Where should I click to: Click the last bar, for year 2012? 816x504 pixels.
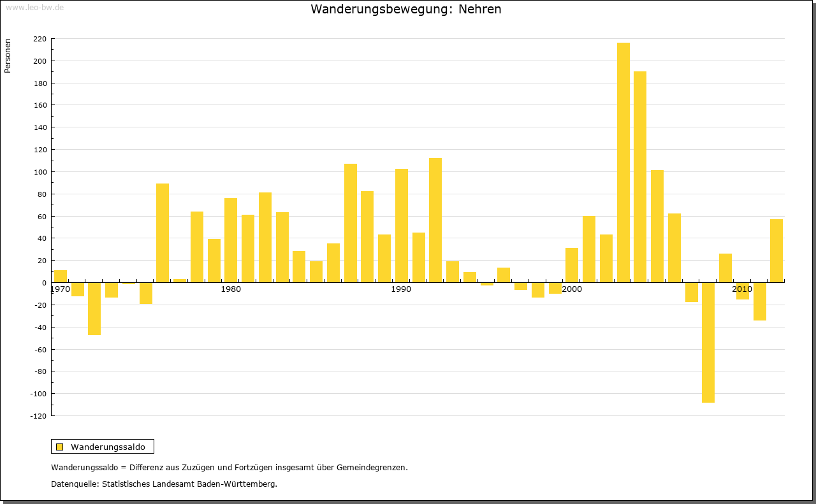[776, 250]
